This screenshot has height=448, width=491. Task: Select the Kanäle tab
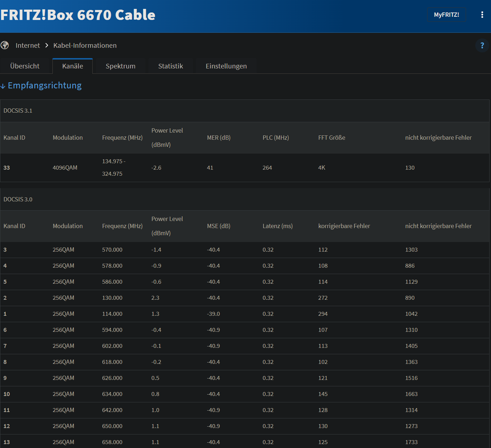[73, 66]
